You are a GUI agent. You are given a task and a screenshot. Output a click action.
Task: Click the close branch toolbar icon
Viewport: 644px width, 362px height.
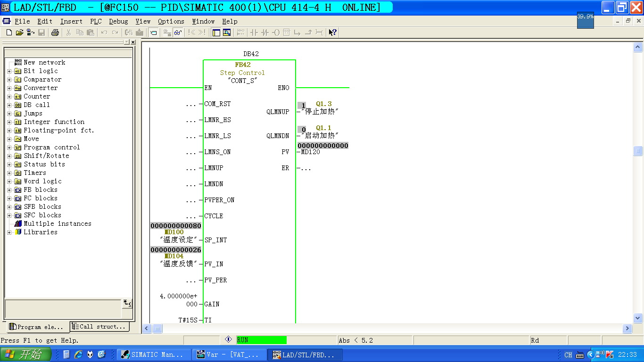[308, 33]
